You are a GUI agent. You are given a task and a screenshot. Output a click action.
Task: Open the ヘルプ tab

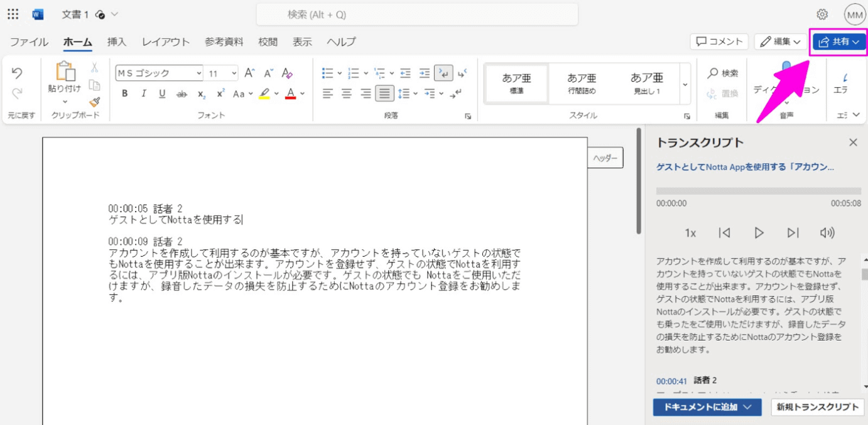(341, 42)
